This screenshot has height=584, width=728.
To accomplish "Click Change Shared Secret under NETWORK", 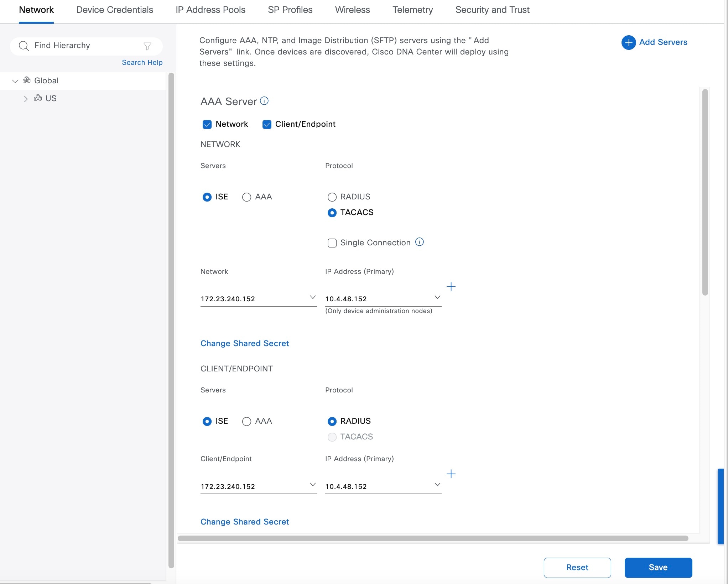I will (x=244, y=343).
